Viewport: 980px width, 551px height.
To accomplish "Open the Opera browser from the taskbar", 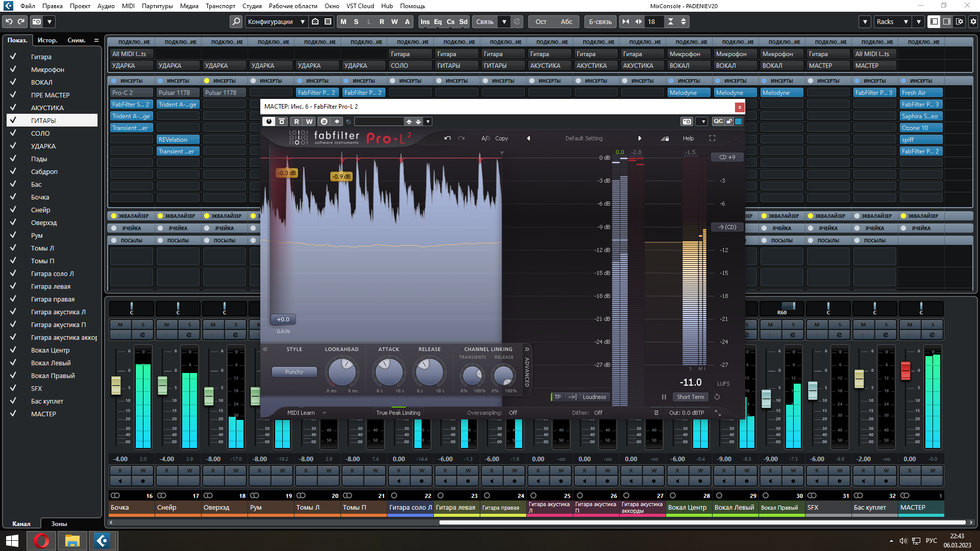I will point(41,540).
